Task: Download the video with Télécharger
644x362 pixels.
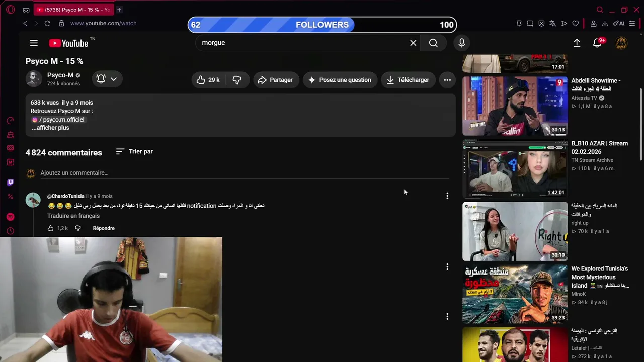Action: [408, 80]
